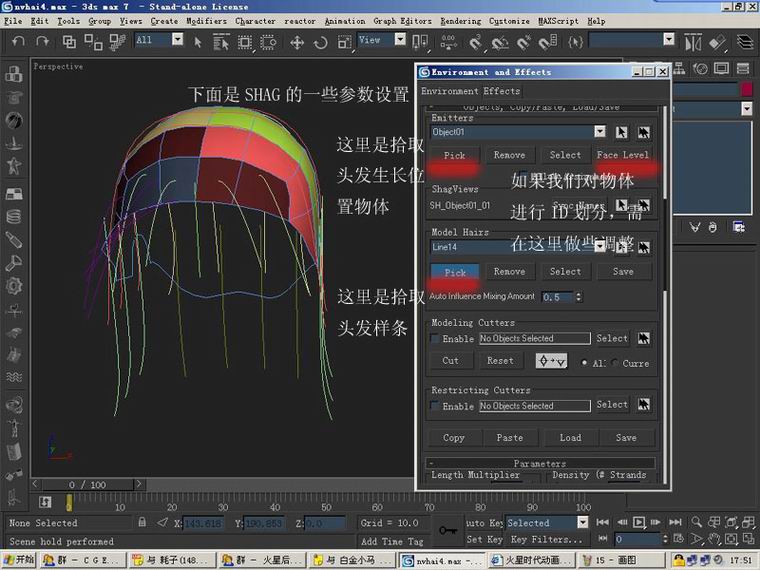Choose the Select and Move tool
The image size is (760, 570).
tap(297, 43)
